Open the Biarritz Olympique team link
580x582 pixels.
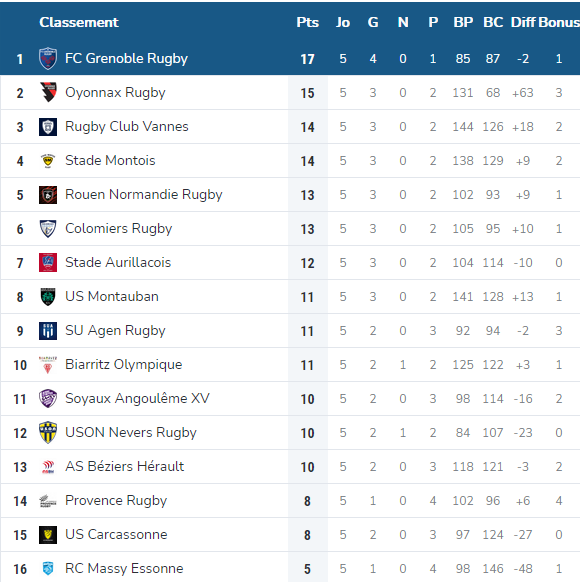coord(124,365)
